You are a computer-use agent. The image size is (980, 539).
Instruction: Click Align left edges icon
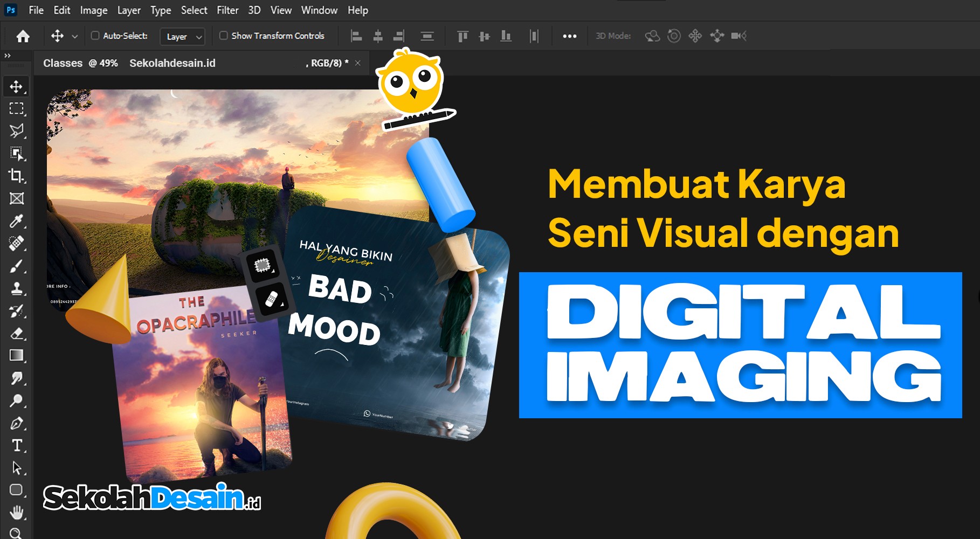pyautogui.click(x=356, y=36)
